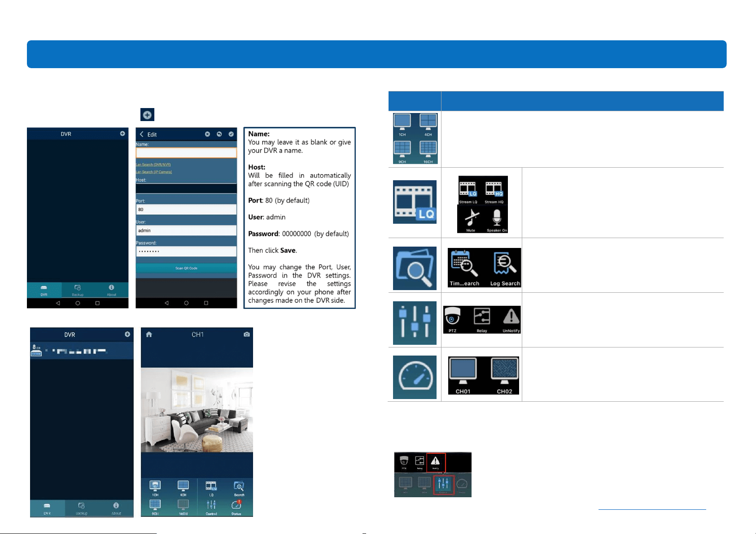Open Lan Search (IP Camera) link

[154, 172]
